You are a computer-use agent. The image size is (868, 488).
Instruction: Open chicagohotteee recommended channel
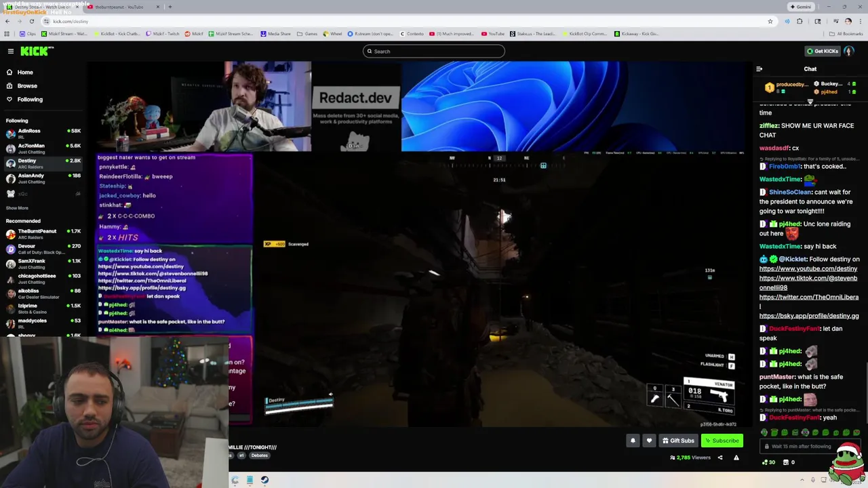[x=42, y=279]
